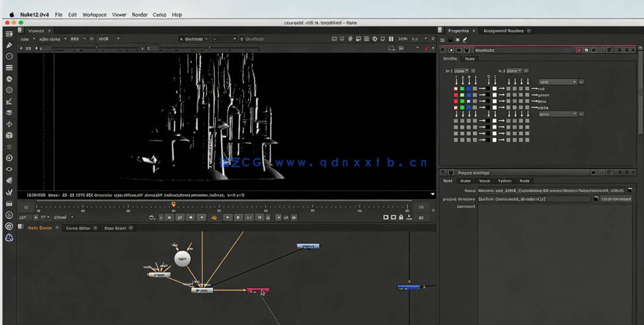This screenshot has height=325, width=644.
Task: Click the Draw tools icon in left toolbar
Action: pos(9,45)
